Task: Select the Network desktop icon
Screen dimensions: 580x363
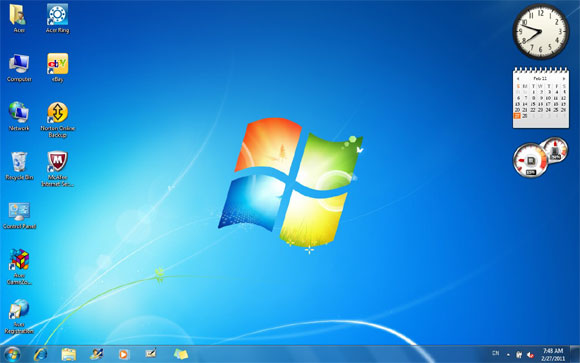Action: 19,117
